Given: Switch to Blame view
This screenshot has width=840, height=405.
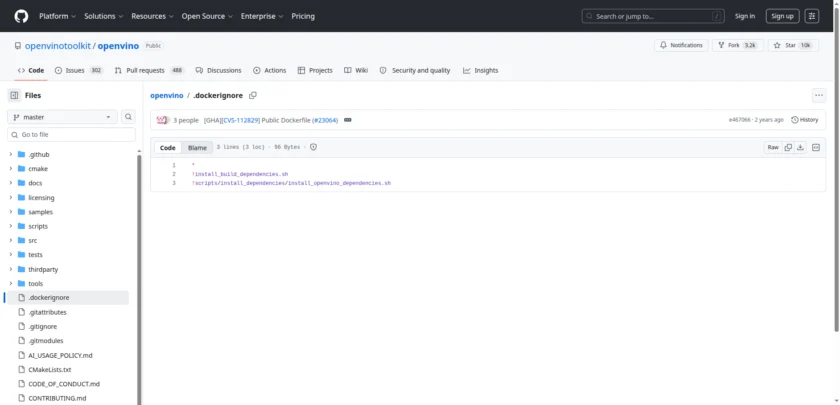Looking at the screenshot, I should point(197,148).
